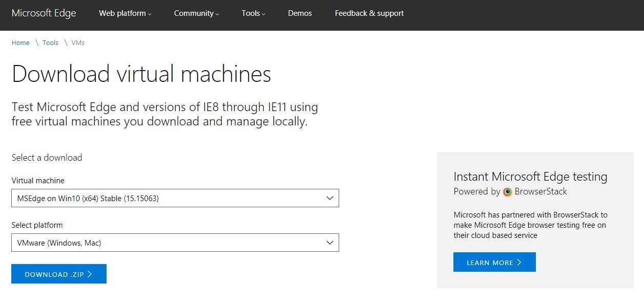Click the BrowserStack logo icon
The height and width of the screenshot is (305, 644).
click(x=507, y=192)
